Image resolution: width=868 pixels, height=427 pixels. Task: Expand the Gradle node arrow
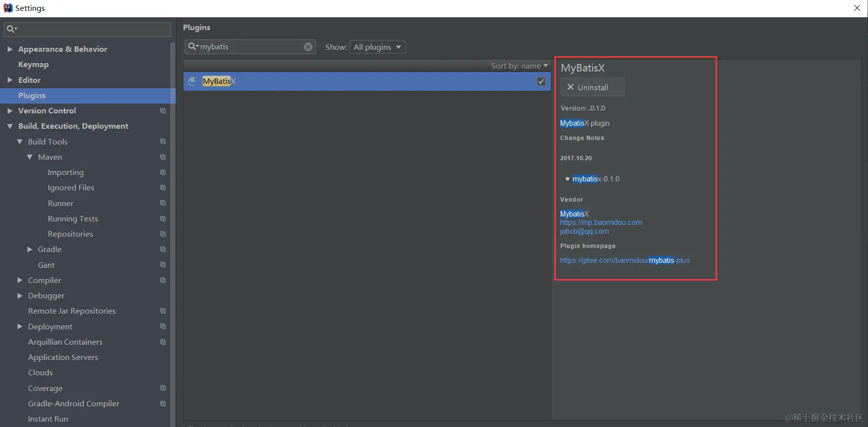coord(30,249)
